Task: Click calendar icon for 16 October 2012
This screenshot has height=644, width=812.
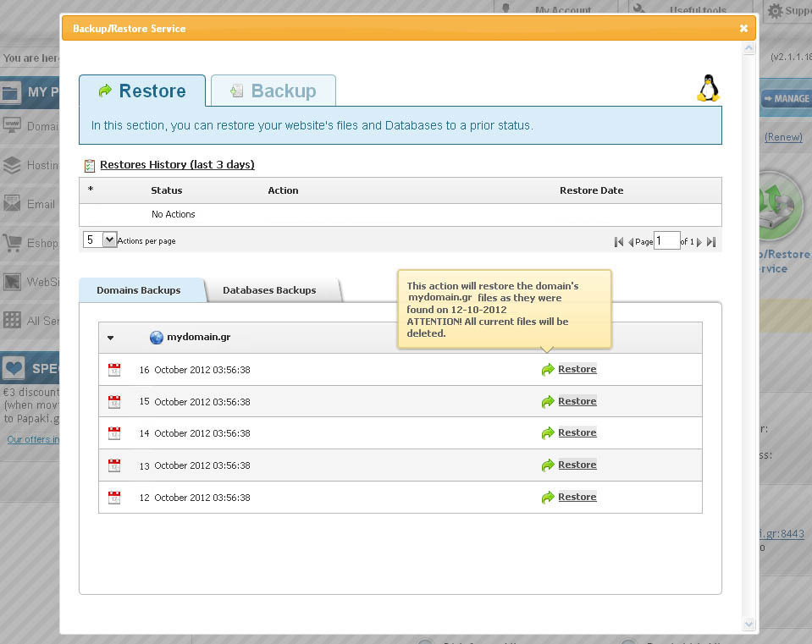Action: pyautogui.click(x=114, y=370)
